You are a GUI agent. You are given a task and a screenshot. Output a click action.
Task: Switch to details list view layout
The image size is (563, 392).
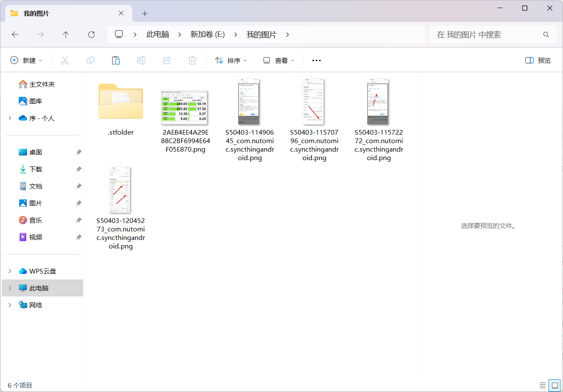543,386
